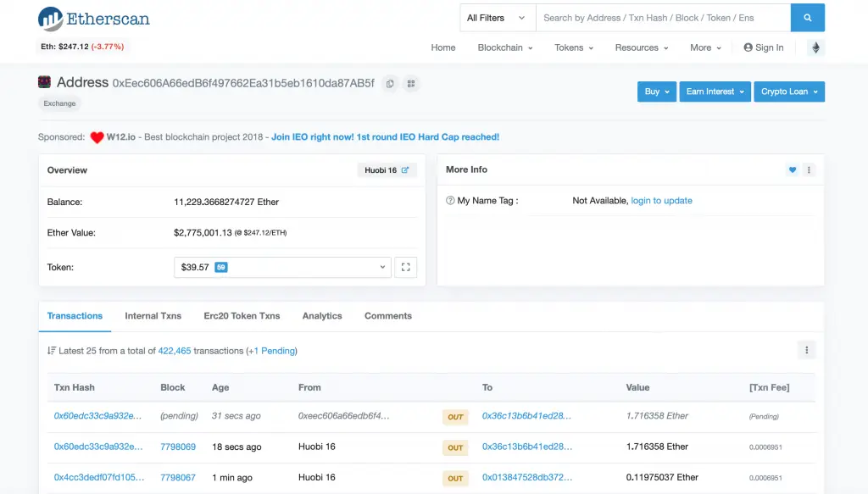The height and width of the screenshot is (494, 868).
Task: Click the address blockie avatar icon
Action: coord(44,82)
